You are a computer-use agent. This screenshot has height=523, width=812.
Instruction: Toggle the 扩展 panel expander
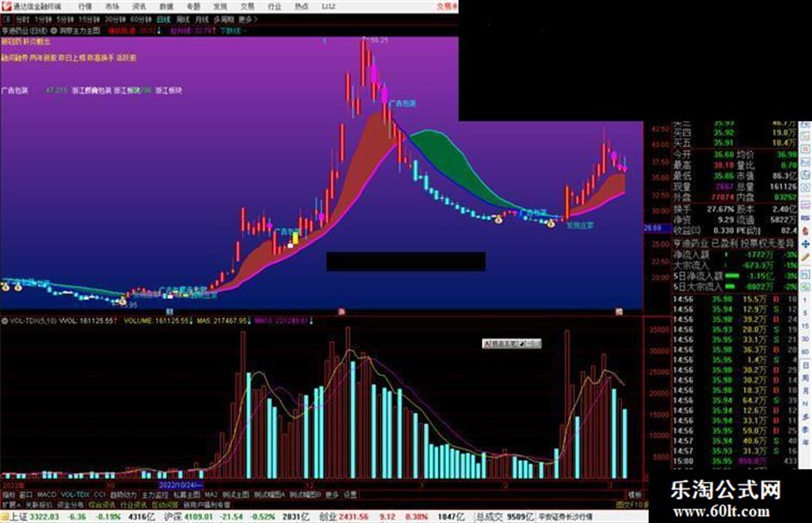[x=11, y=504]
